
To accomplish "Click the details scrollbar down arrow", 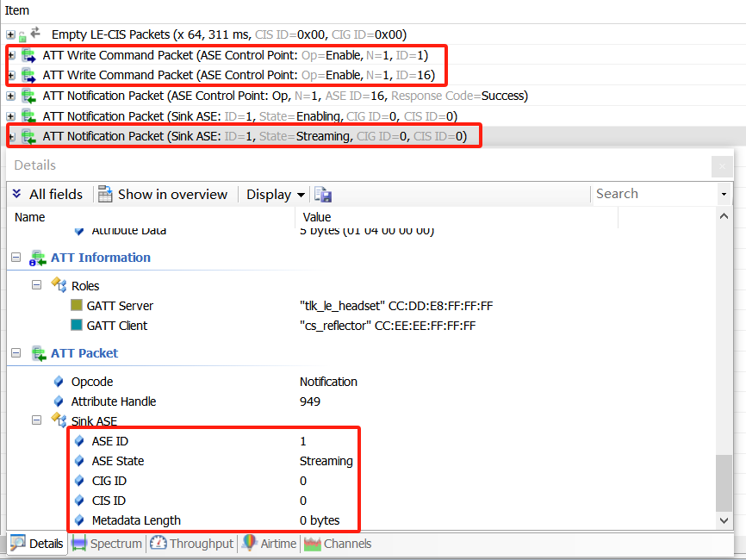I will [x=724, y=520].
